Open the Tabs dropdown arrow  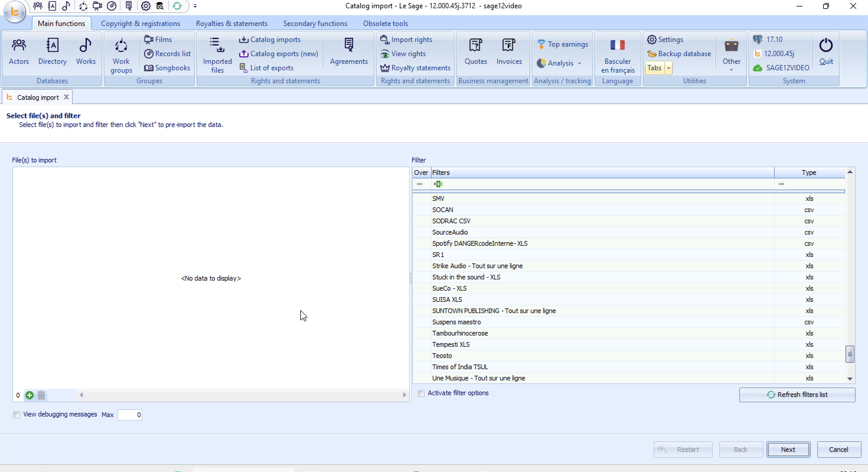point(668,68)
